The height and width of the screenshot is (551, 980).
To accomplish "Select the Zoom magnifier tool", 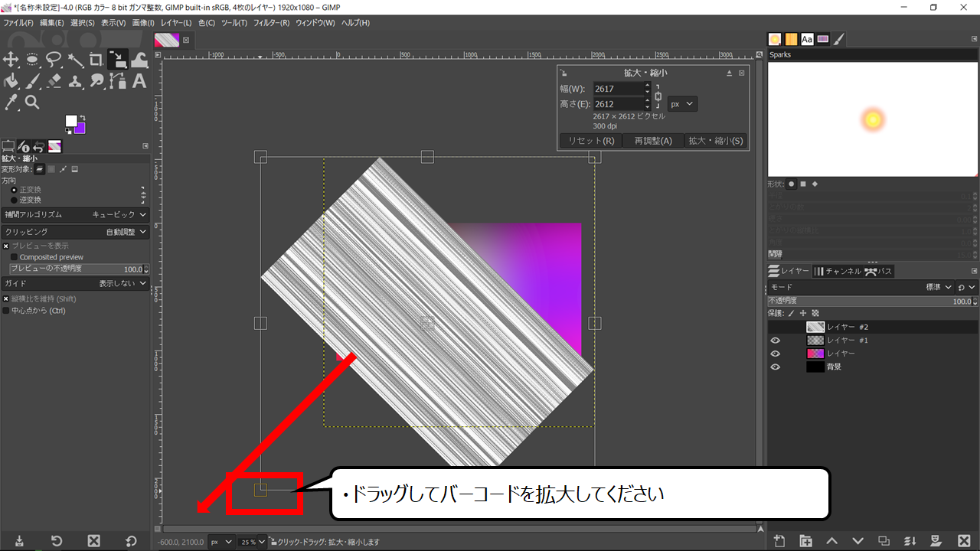I will tap(32, 103).
